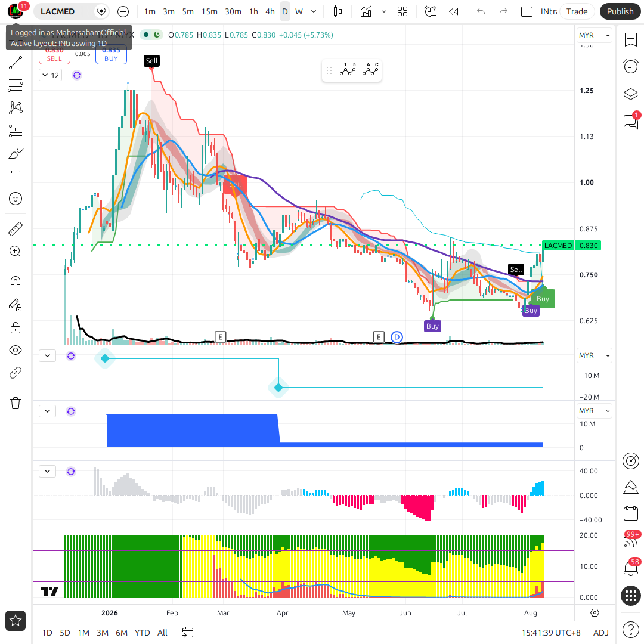
Task: Collapse the histogram pane legend
Action: (47, 472)
